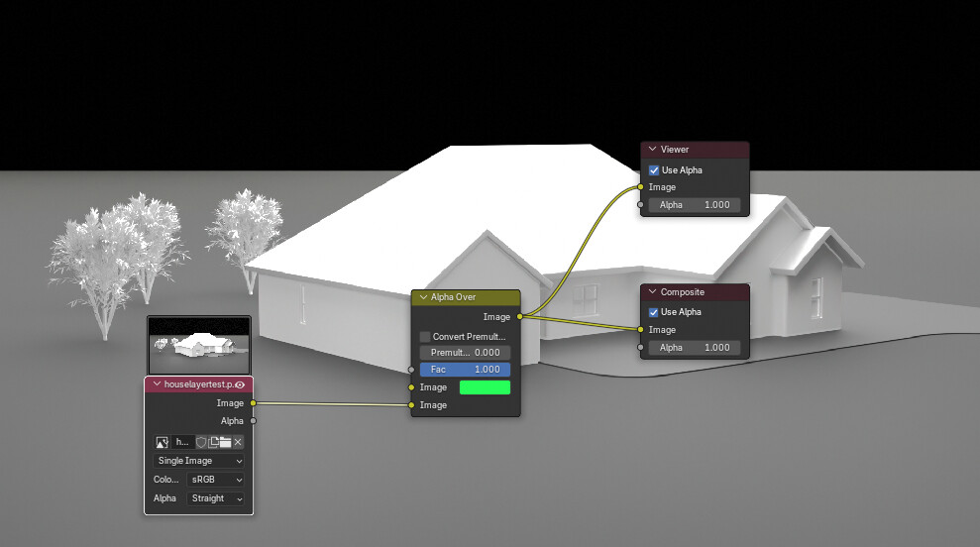The image size is (980, 547).
Task: Click Alpha Over Fac input socket
Action: tap(411, 370)
